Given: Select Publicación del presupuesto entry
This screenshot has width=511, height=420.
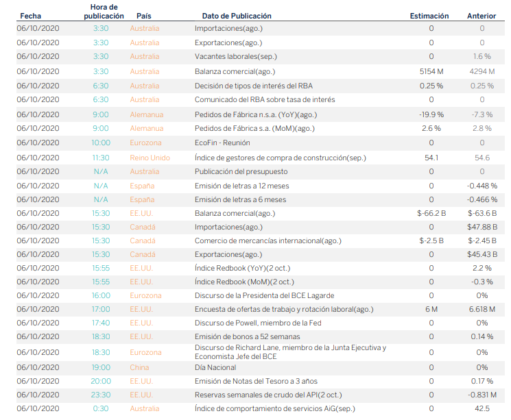Looking at the screenshot, I should point(241,171).
